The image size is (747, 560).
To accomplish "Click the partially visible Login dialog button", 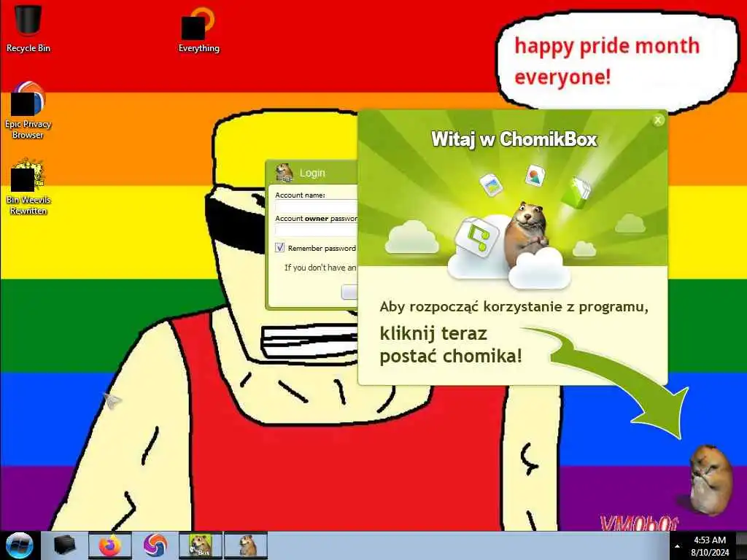I will click(349, 292).
